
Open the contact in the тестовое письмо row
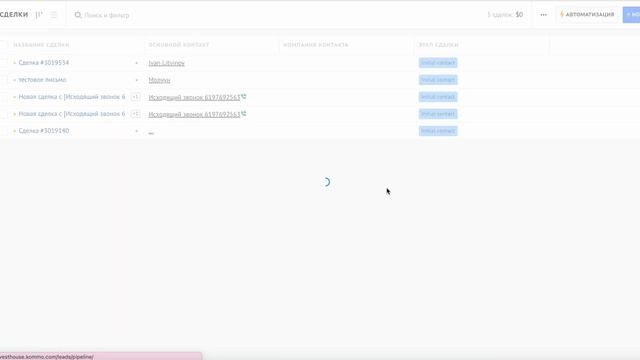coord(159,80)
